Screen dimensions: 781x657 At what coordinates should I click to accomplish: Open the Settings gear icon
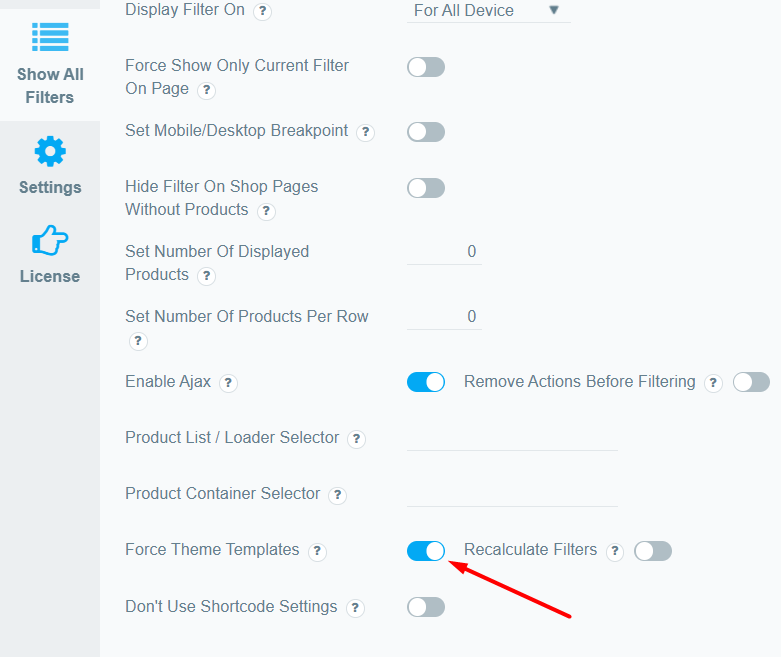[50, 151]
